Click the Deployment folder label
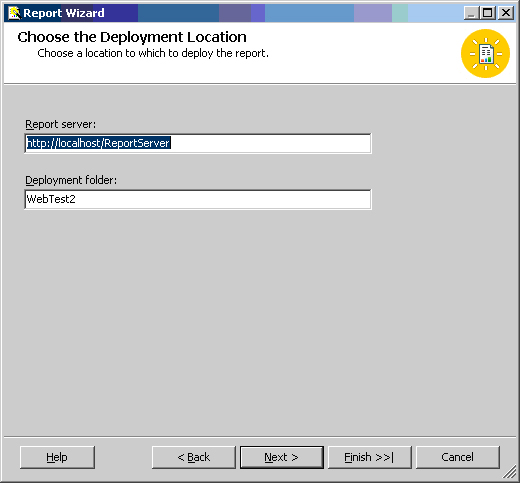The width and height of the screenshot is (520, 483). point(71,180)
